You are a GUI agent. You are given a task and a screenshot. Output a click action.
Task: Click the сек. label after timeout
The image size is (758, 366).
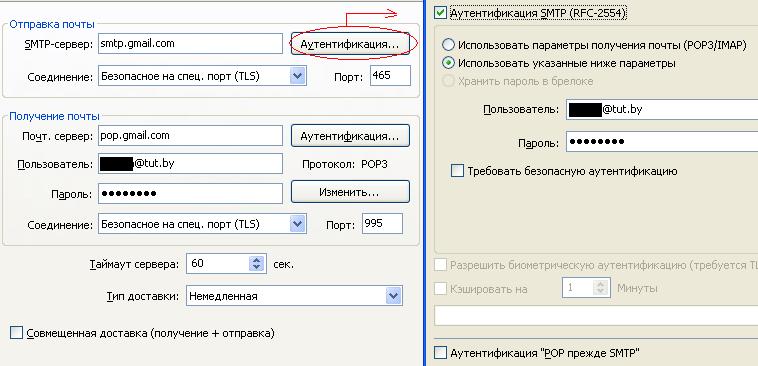coord(283,265)
